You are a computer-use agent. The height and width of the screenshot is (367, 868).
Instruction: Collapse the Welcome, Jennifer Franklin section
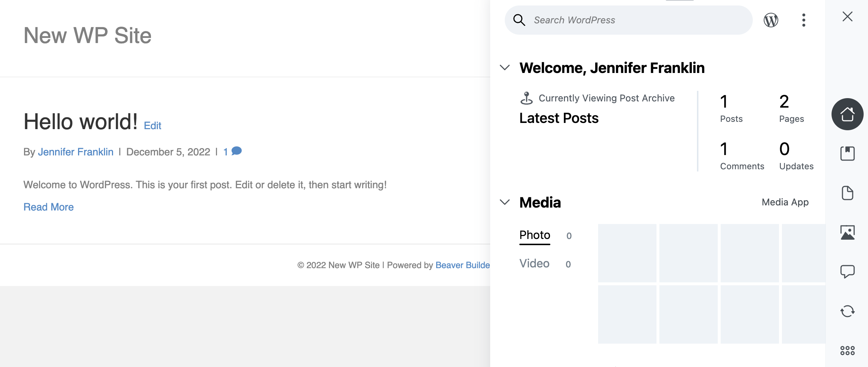505,67
